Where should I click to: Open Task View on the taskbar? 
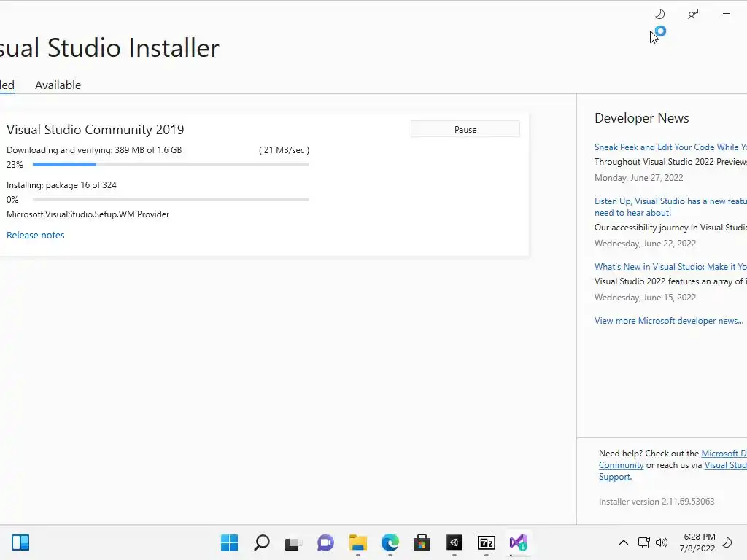(x=293, y=542)
